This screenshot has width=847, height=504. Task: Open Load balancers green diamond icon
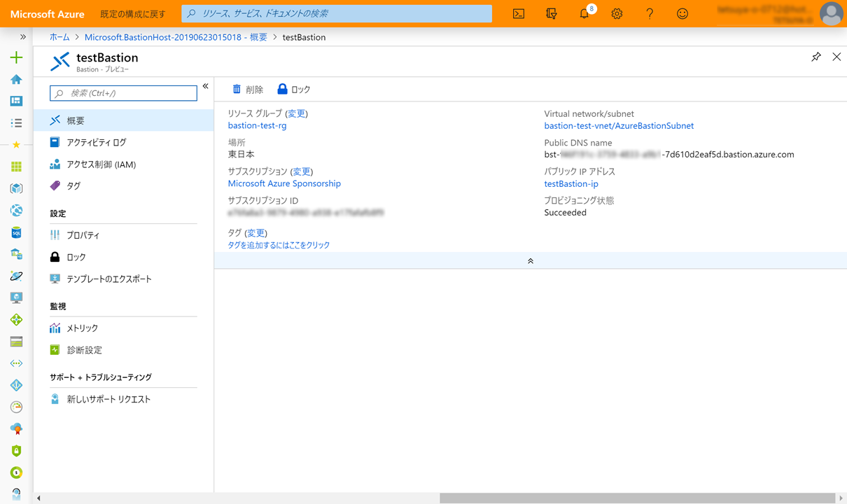[16, 320]
